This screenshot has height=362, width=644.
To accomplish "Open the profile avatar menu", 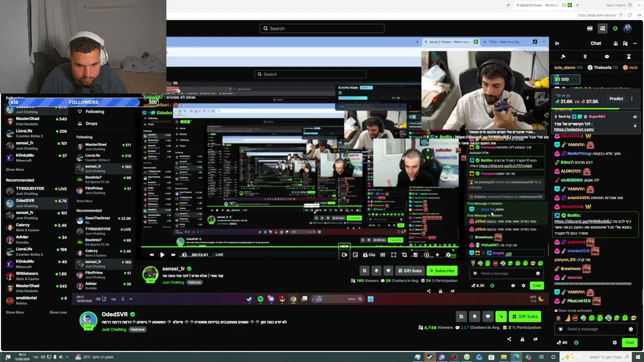I will tap(627, 29).
